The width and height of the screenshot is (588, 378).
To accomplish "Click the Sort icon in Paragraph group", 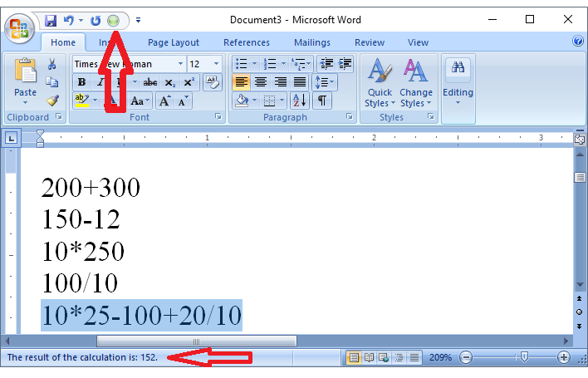I will [x=300, y=101].
